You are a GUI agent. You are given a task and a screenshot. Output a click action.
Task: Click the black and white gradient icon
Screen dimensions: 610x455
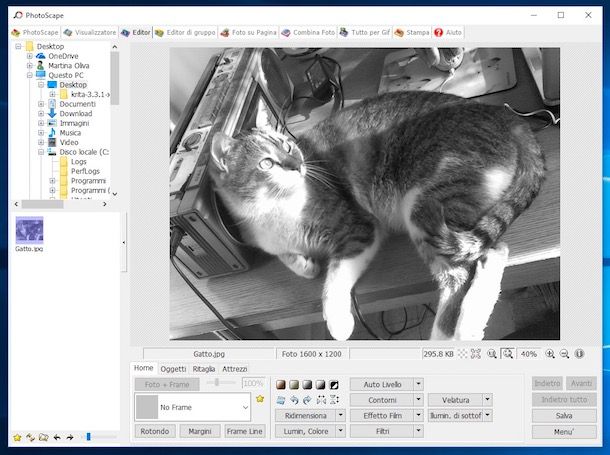[x=320, y=385]
